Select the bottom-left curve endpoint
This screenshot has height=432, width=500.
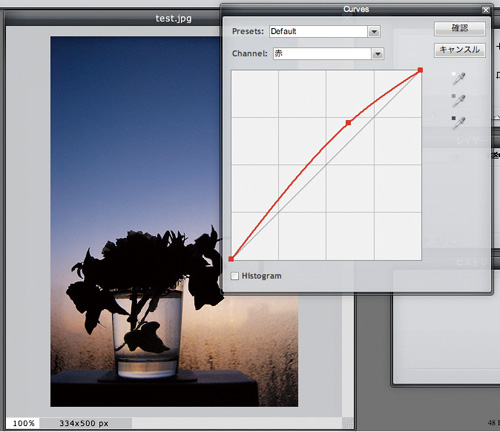tap(231, 259)
